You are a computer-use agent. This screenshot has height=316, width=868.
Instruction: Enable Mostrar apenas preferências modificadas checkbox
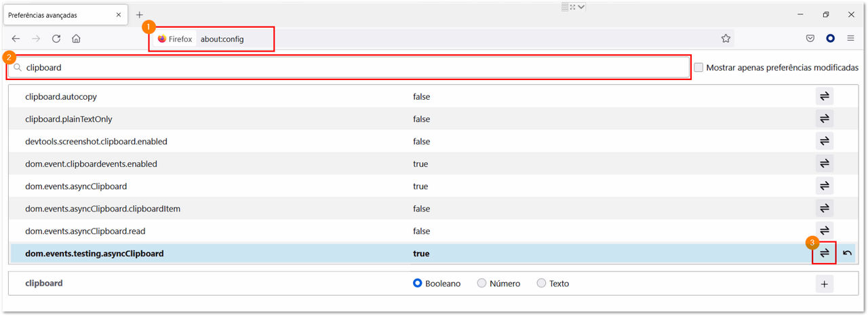coord(698,67)
